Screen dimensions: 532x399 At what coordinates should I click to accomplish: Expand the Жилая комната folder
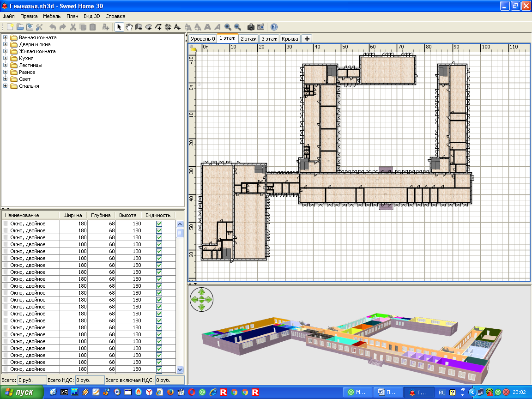coord(5,51)
